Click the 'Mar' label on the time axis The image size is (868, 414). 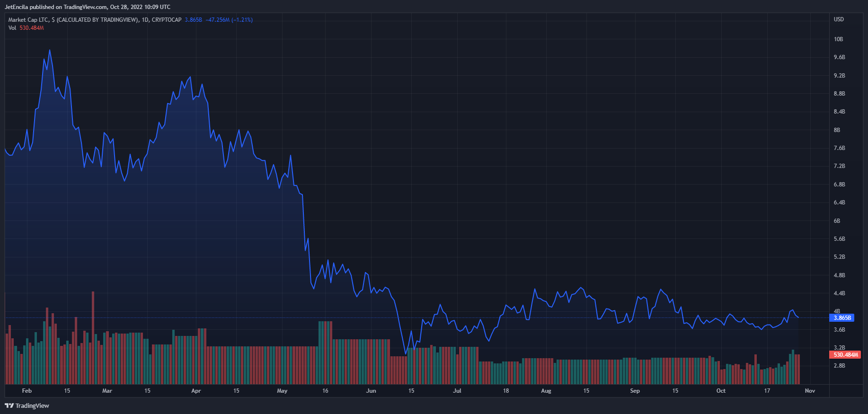[x=107, y=391]
